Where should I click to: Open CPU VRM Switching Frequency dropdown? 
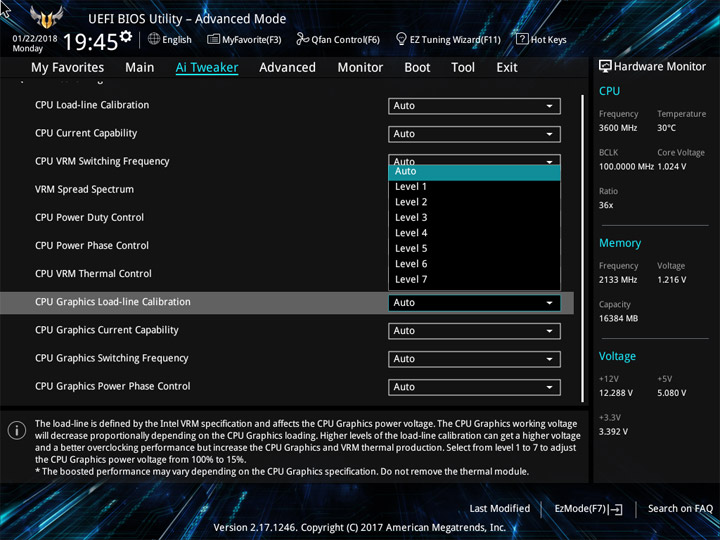click(x=474, y=160)
